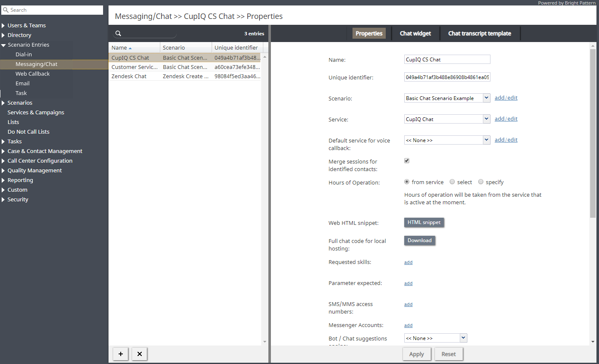The height and width of the screenshot is (364, 599).
Task: Expand the Quality Management section
Action: pyautogui.click(x=4, y=171)
